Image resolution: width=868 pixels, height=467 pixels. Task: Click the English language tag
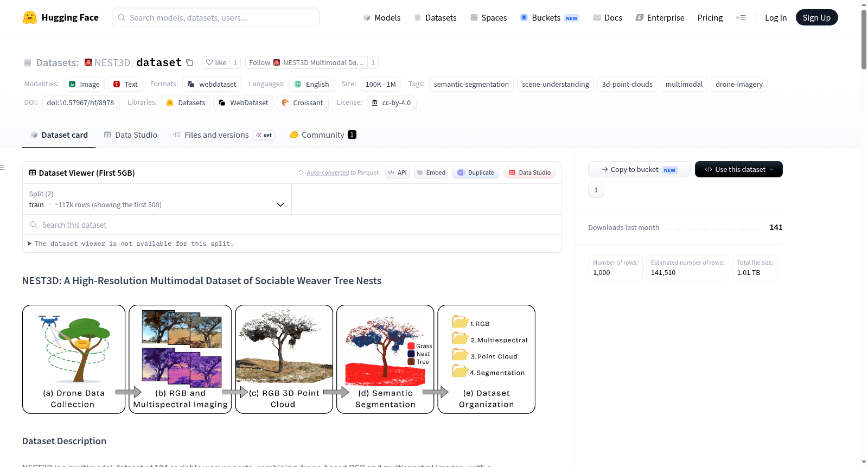(312, 84)
